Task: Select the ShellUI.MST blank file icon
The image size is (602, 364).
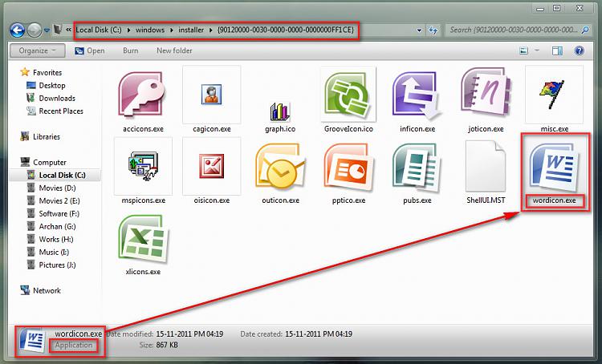Action: pyautogui.click(x=486, y=166)
